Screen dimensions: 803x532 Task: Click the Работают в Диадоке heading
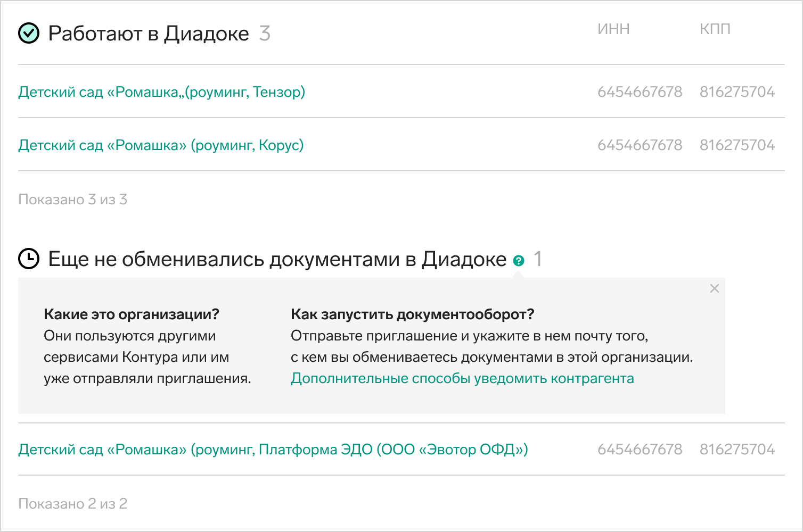click(149, 34)
